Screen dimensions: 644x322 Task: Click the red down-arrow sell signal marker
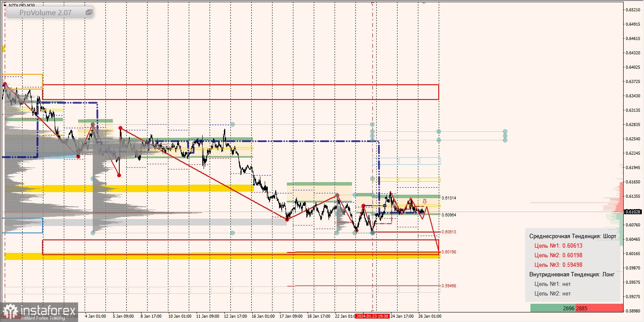(x=425, y=202)
